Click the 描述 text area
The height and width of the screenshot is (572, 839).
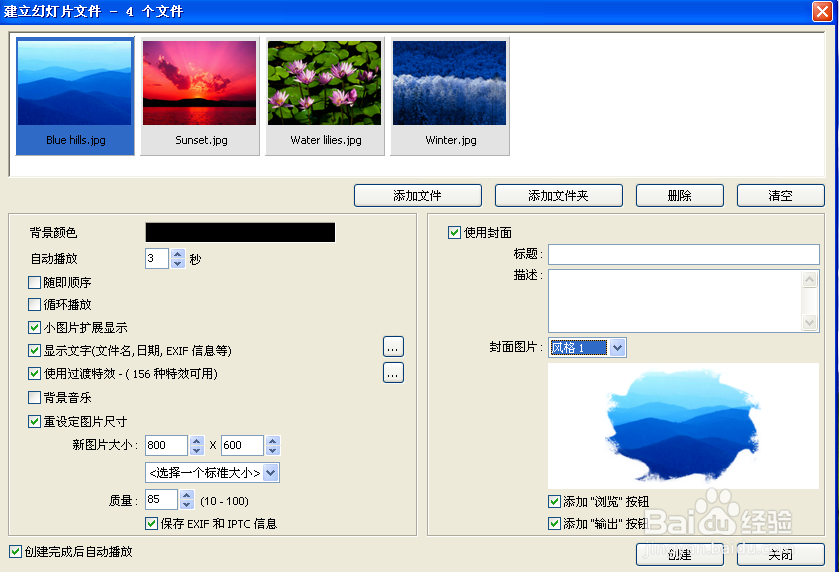coord(675,301)
